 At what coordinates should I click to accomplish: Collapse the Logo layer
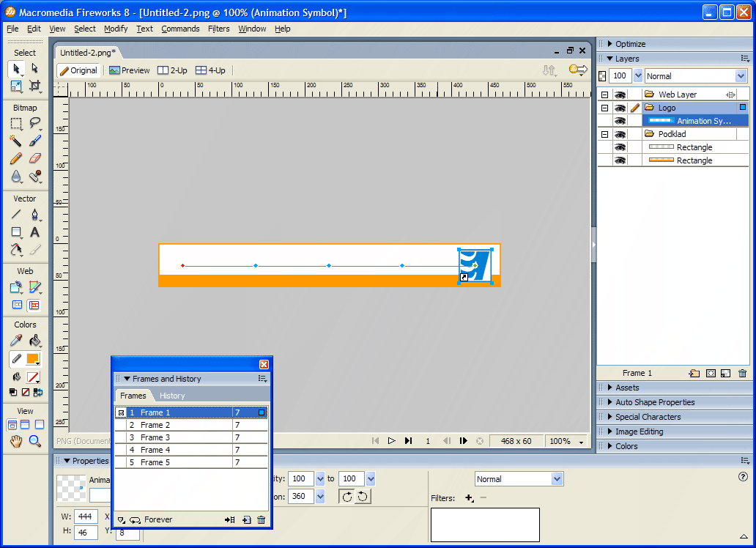(x=604, y=108)
